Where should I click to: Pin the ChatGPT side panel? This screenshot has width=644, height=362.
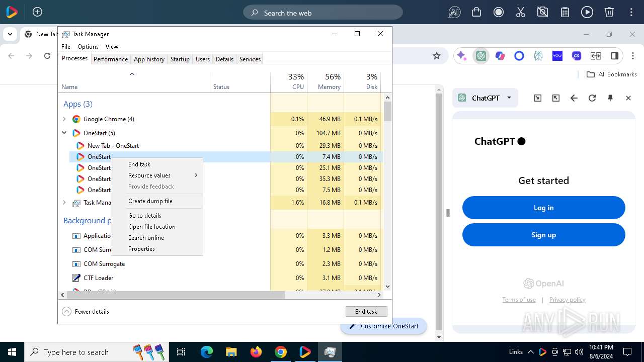[x=610, y=98]
